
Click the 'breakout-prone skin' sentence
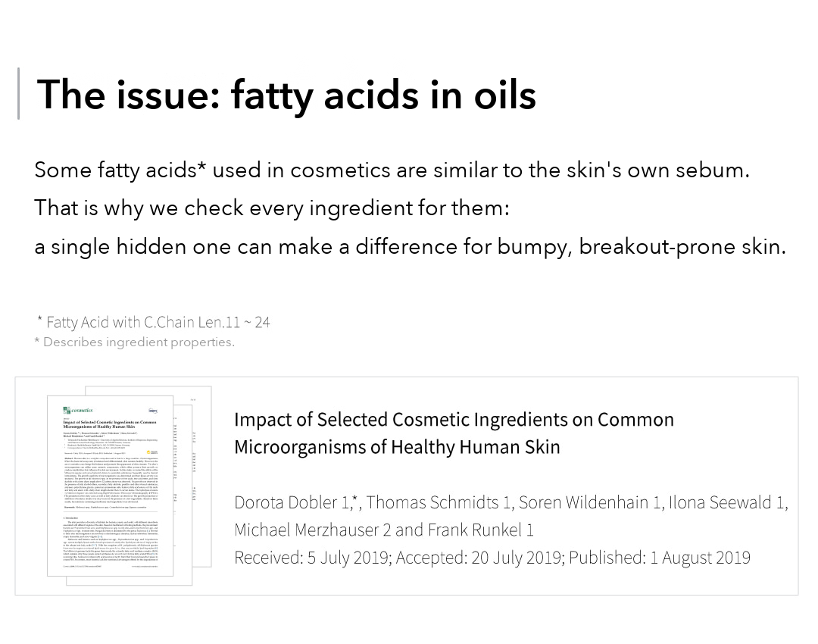pos(410,246)
